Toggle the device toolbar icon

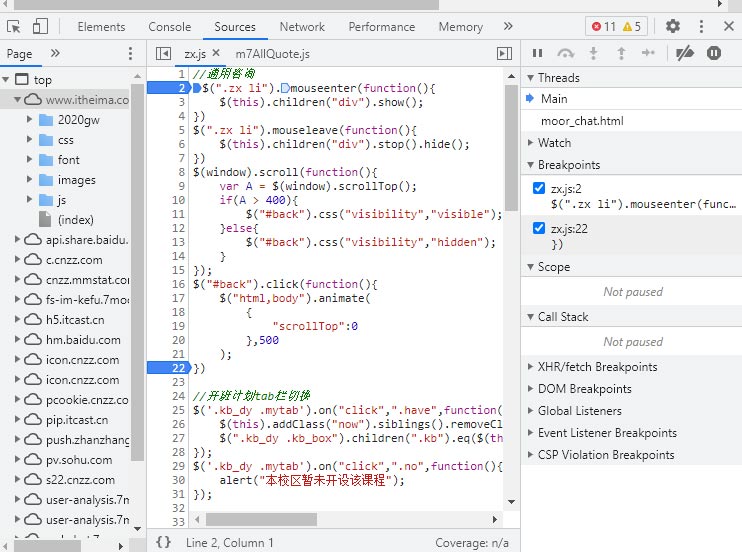point(40,26)
